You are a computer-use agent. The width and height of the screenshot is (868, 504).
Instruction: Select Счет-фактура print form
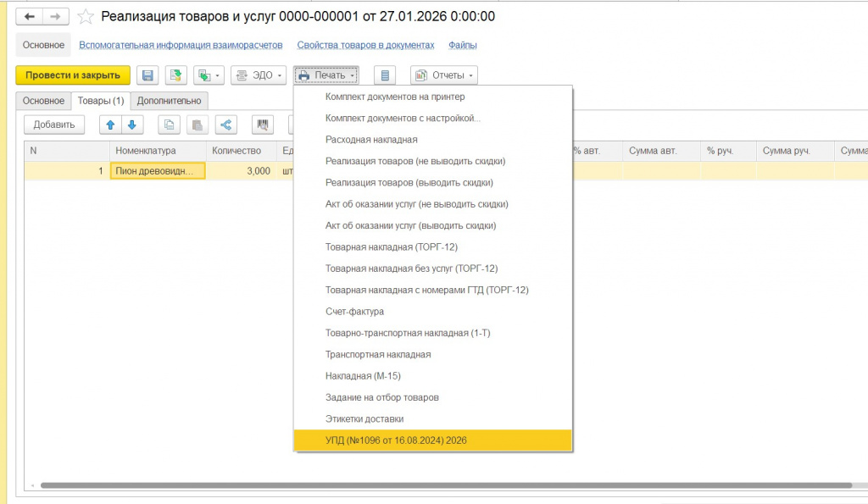pyautogui.click(x=433, y=312)
